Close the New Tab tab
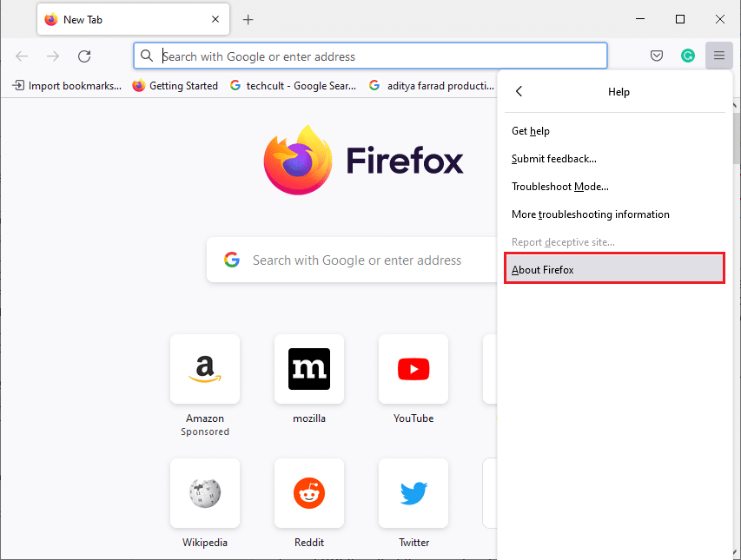Image resolution: width=741 pixels, height=560 pixels. 215,19
